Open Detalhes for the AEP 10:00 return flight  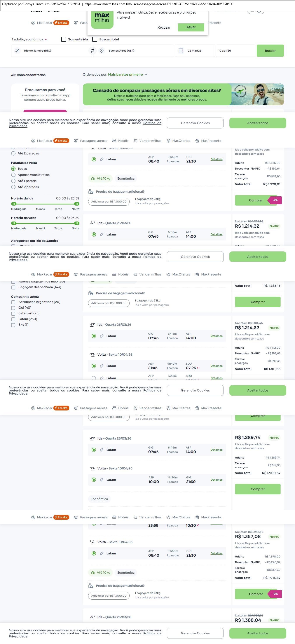(x=216, y=480)
